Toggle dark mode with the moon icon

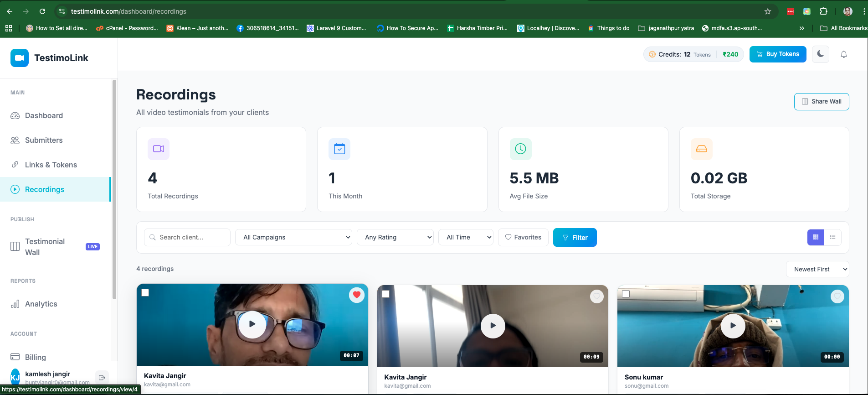tap(821, 54)
